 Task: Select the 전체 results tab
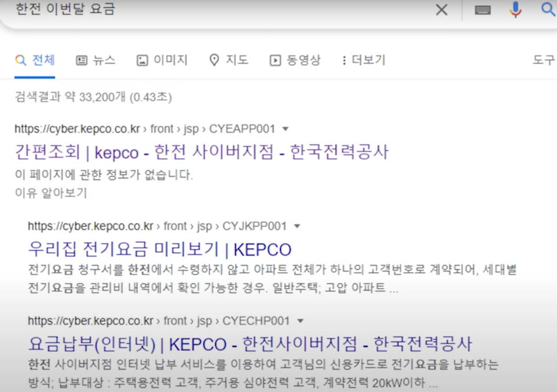[35, 60]
